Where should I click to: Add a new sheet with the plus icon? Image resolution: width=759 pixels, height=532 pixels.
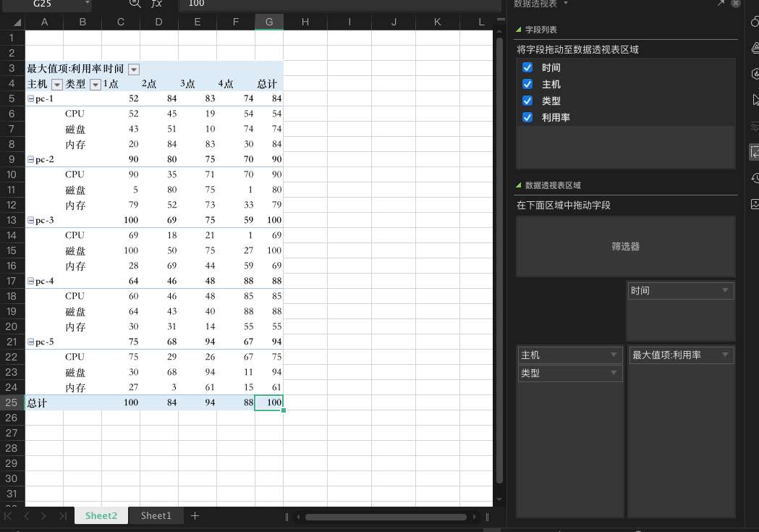pos(195,516)
